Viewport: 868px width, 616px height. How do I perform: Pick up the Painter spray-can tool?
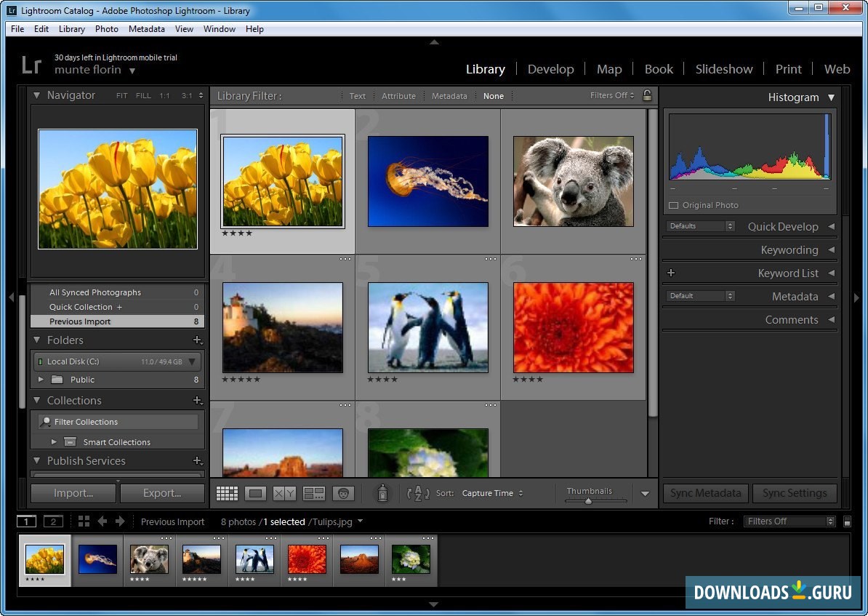click(x=381, y=492)
